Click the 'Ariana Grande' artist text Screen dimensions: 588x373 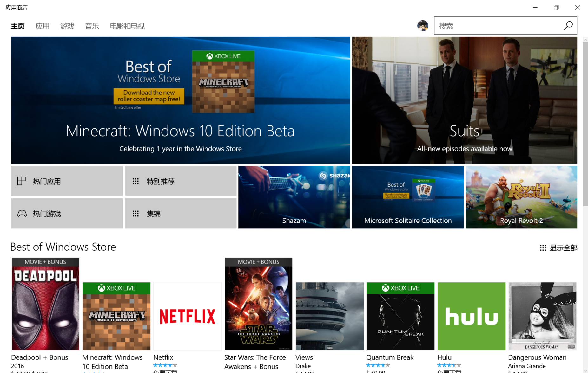click(527, 366)
